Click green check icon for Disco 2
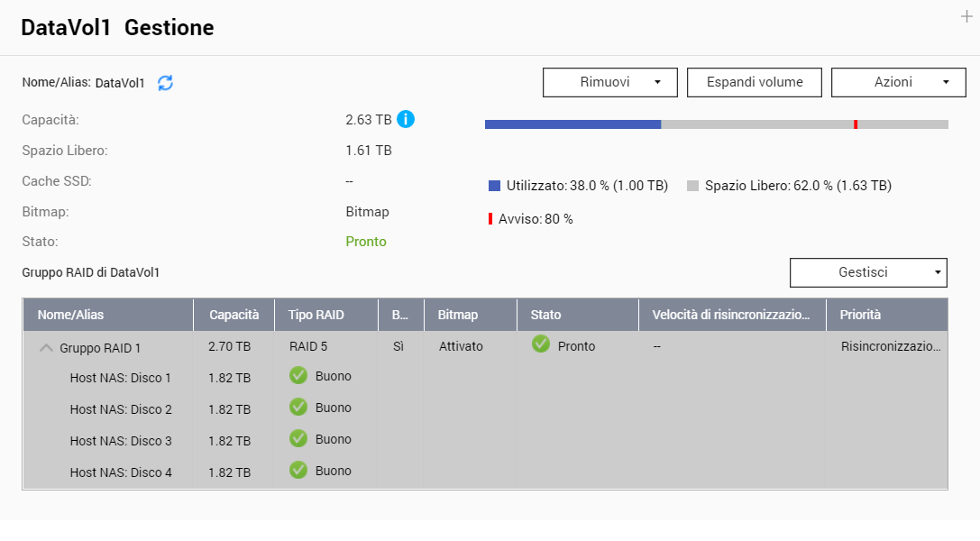Image resolution: width=980 pixels, height=541 pixels. coord(298,408)
